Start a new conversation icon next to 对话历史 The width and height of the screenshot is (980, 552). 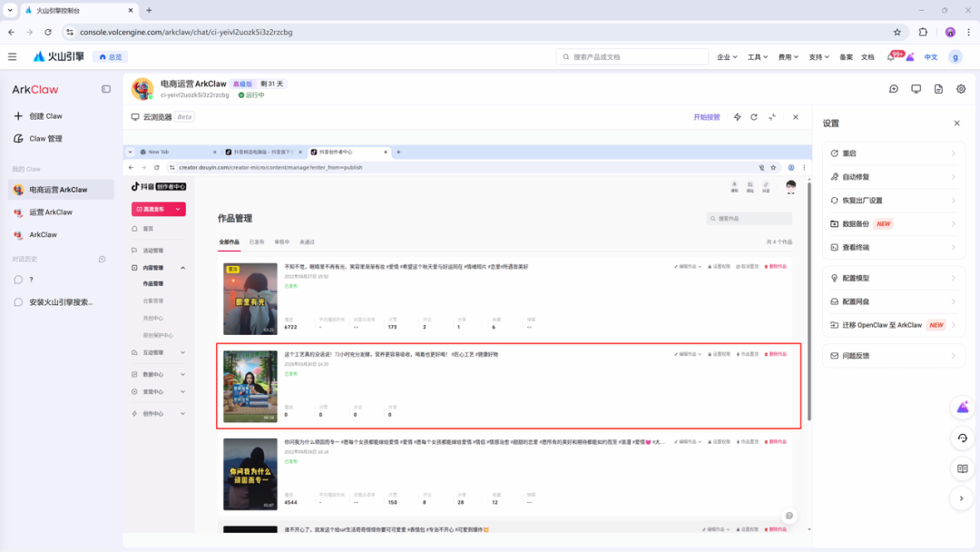102,259
